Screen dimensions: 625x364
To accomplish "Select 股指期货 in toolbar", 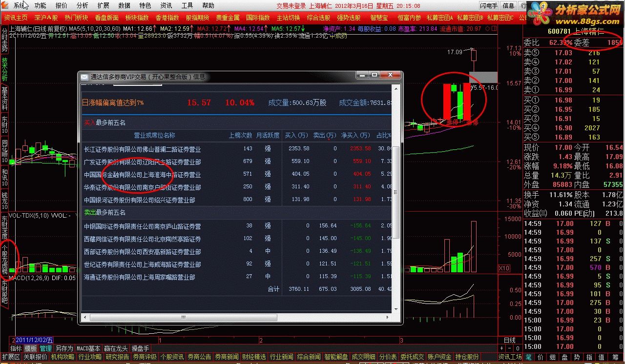I will [x=197, y=18].
